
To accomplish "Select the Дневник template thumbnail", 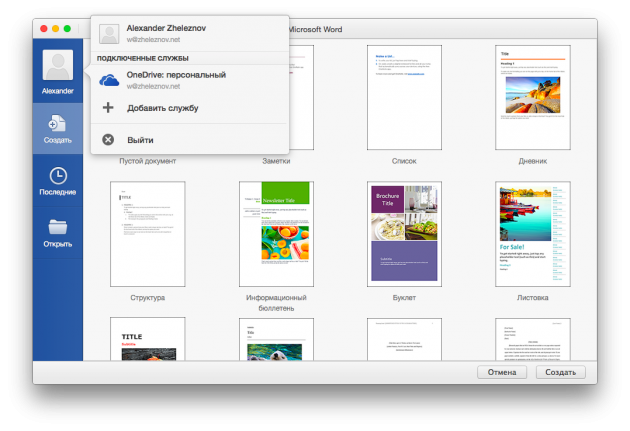I will (x=533, y=97).
